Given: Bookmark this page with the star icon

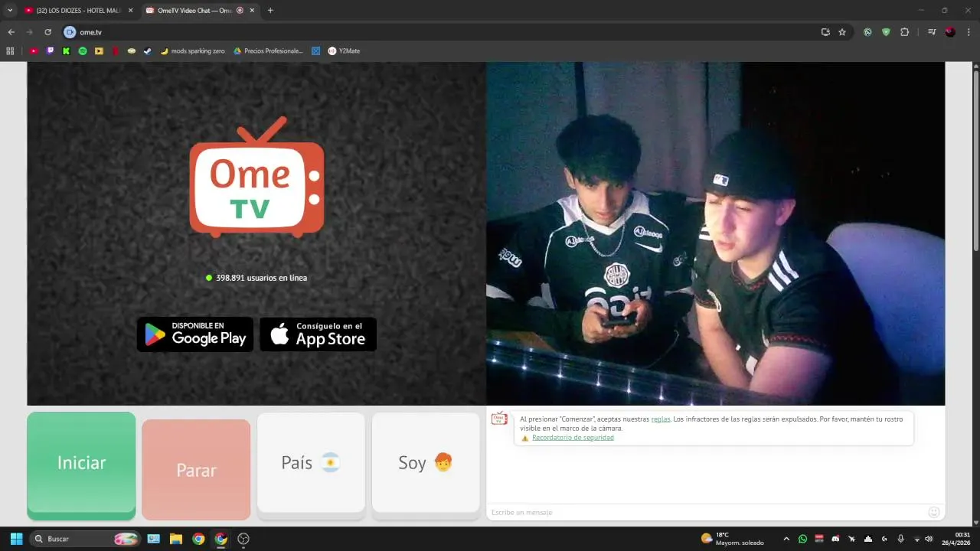Looking at the screenshot, I should (842, 32).
